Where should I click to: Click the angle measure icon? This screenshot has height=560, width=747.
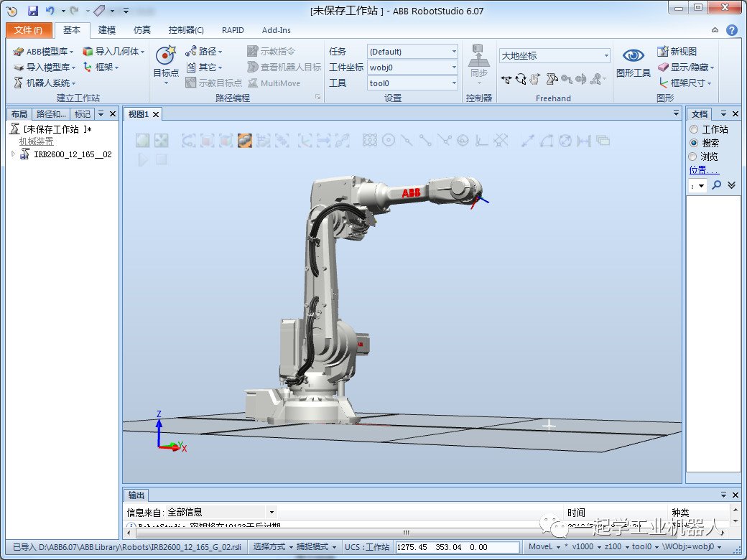(547, 141)
